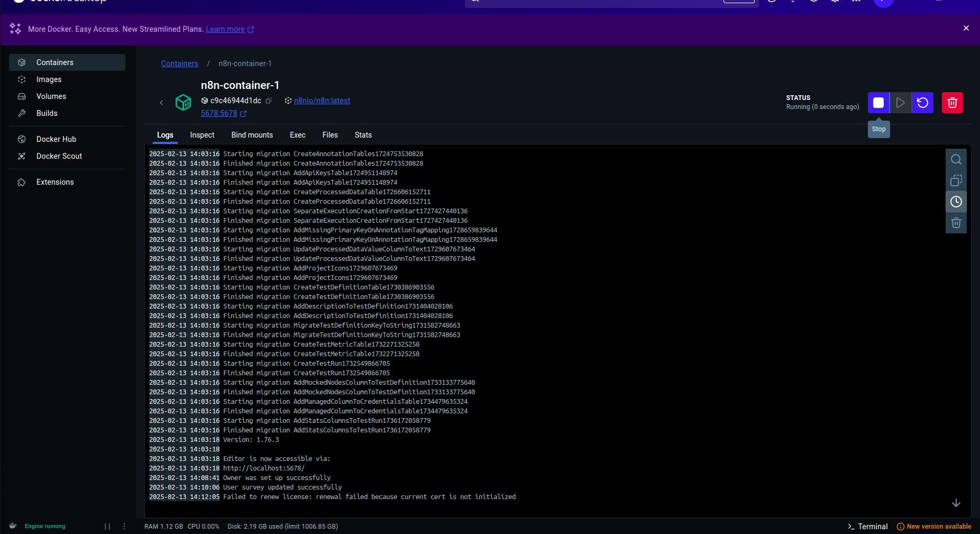Screen dimensions: 980x534
Task: Copy the image ID c9c46944d1dc
Action: [x=270, y=101]
